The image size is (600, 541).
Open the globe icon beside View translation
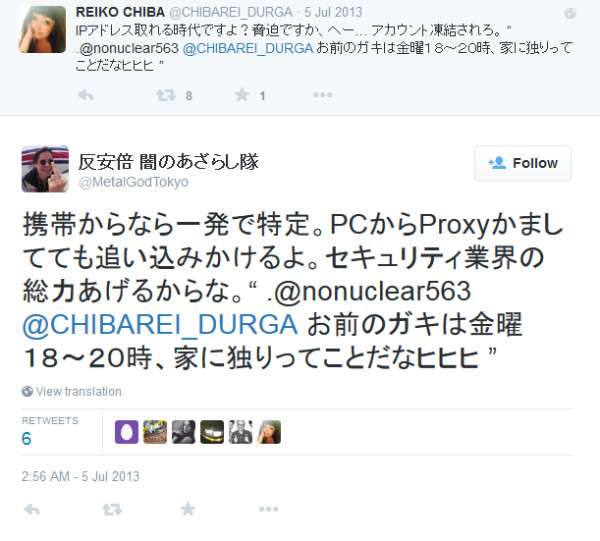(27, 391)
